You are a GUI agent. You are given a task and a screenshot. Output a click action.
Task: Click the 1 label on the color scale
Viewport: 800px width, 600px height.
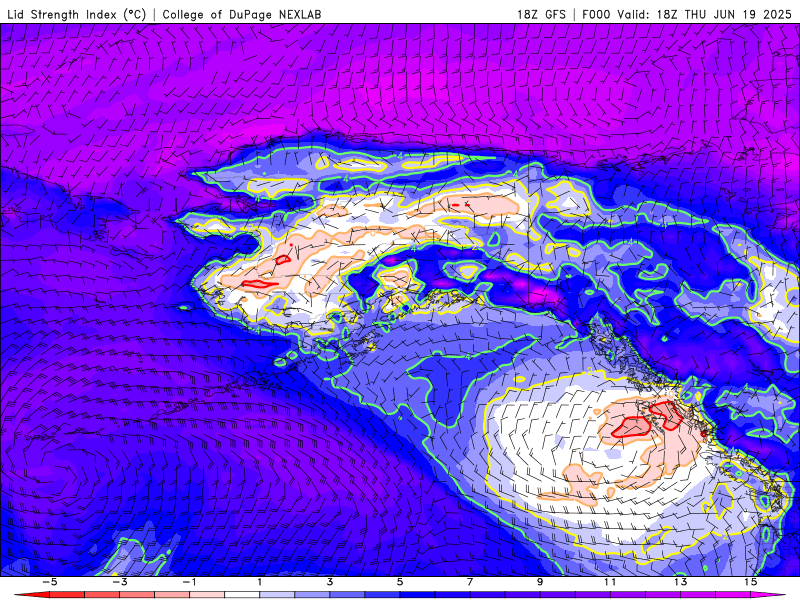tap(260, 582)
